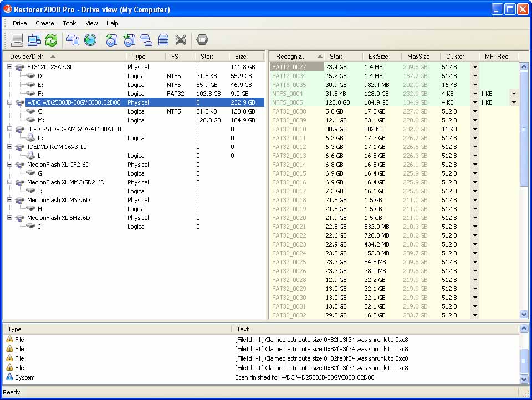
Task: Open the MFTRec dropdown for NTFS_0004
Action: [514, 94]
